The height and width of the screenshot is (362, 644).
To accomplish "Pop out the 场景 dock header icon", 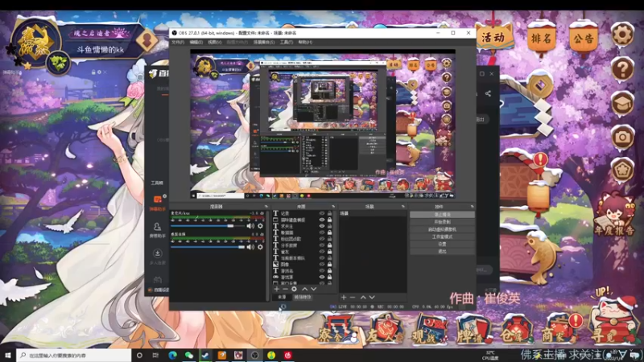I will [403, 207].
